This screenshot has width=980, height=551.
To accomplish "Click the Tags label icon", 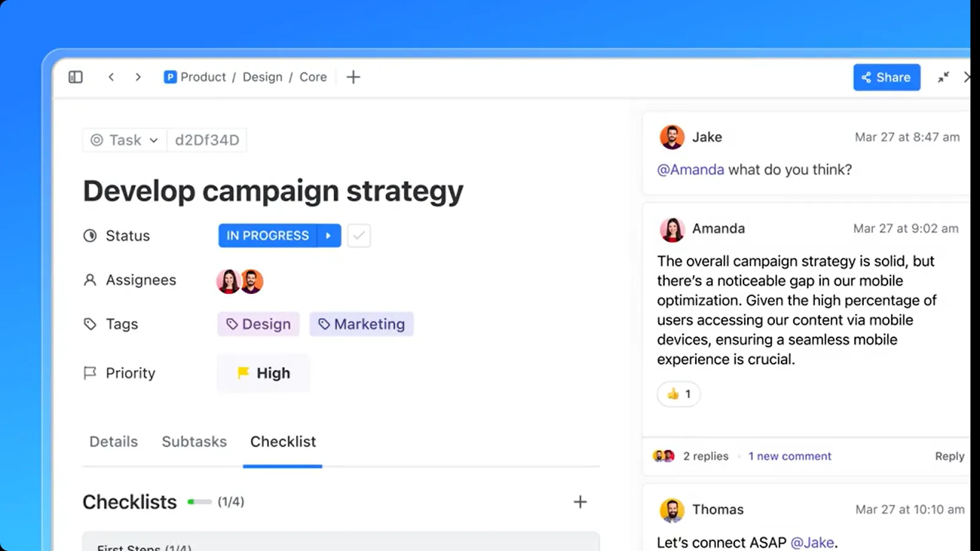I will click(x=90, y=324).
